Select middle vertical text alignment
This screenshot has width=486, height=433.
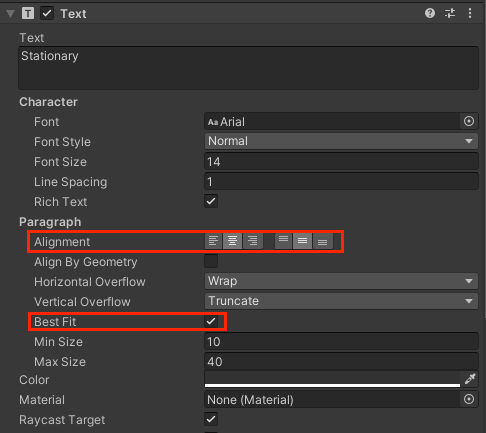(x=302, y=241)
